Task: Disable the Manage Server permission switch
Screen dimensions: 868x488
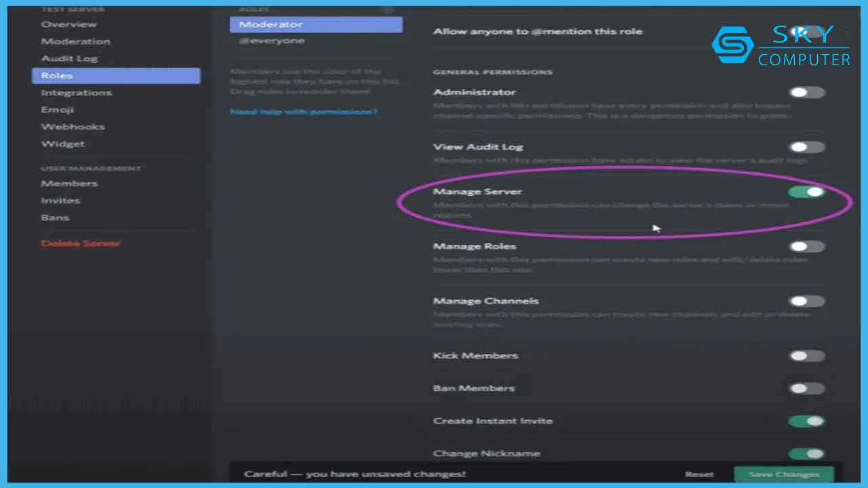Action: point(807,192)
